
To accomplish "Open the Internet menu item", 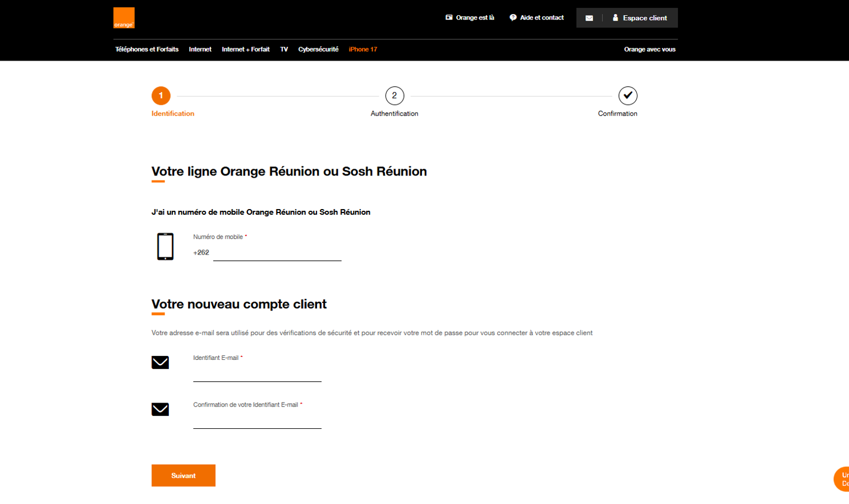I will click(200, 49).
